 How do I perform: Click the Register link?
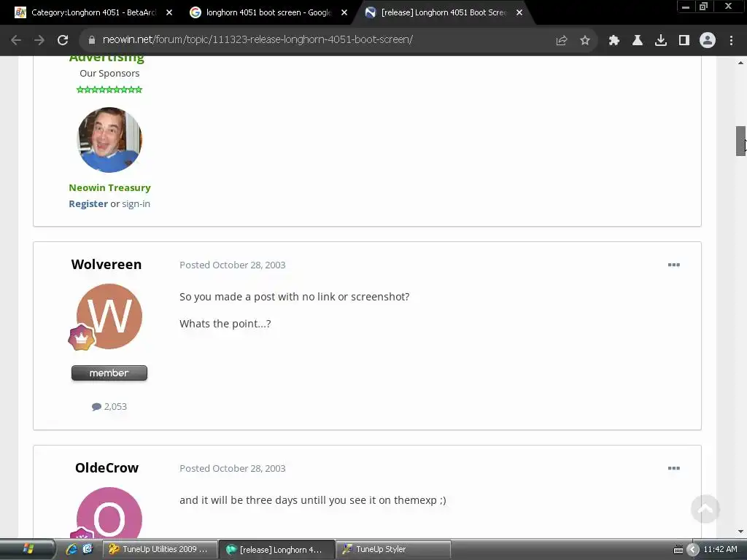(x=88, y=204)
